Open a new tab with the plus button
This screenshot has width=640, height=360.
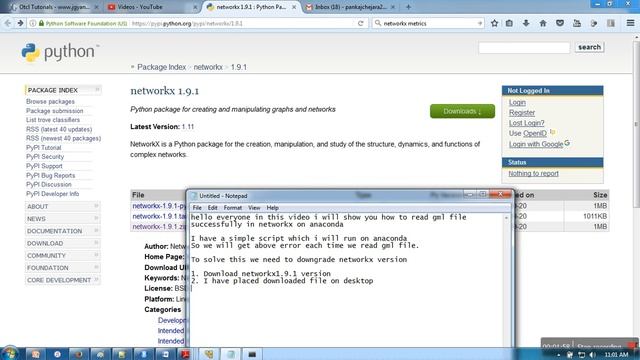(408, 7)
